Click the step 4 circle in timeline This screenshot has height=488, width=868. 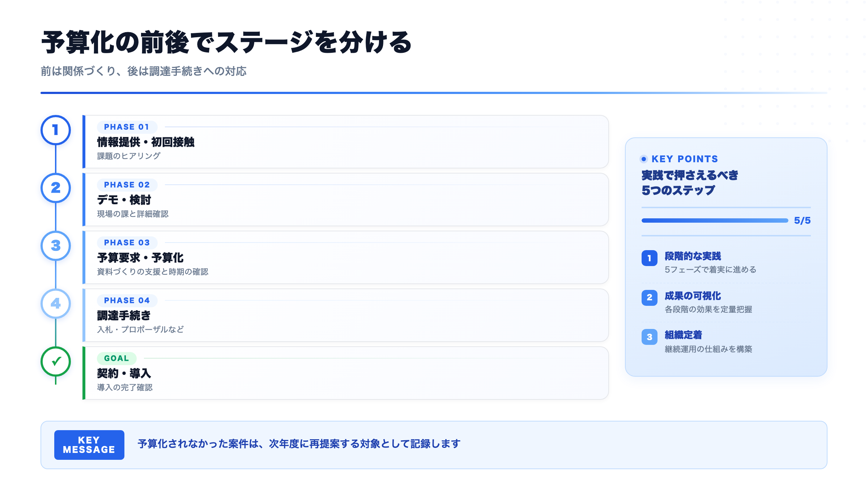[56, 304]
